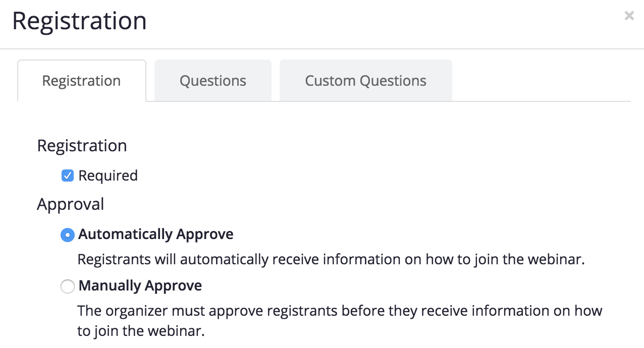The image size is (644, 348).
Task: Select Custom Questions to edit questions
Action: [365, 80]
